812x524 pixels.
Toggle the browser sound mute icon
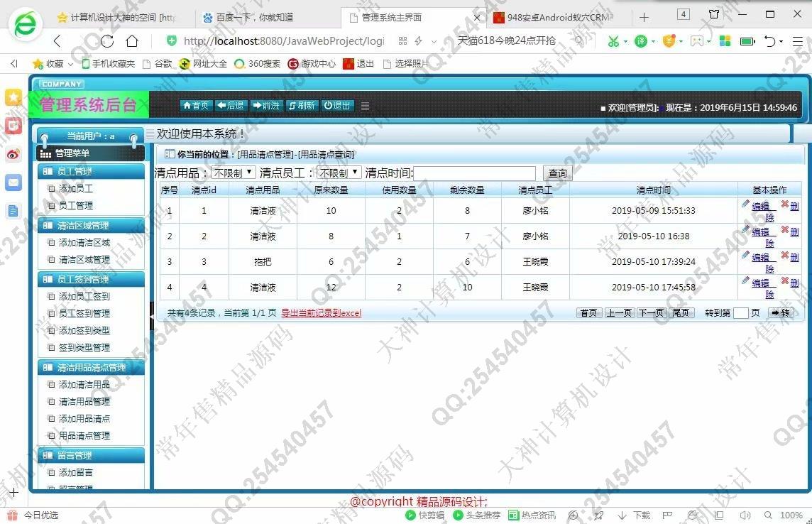(x=745, y=515)
